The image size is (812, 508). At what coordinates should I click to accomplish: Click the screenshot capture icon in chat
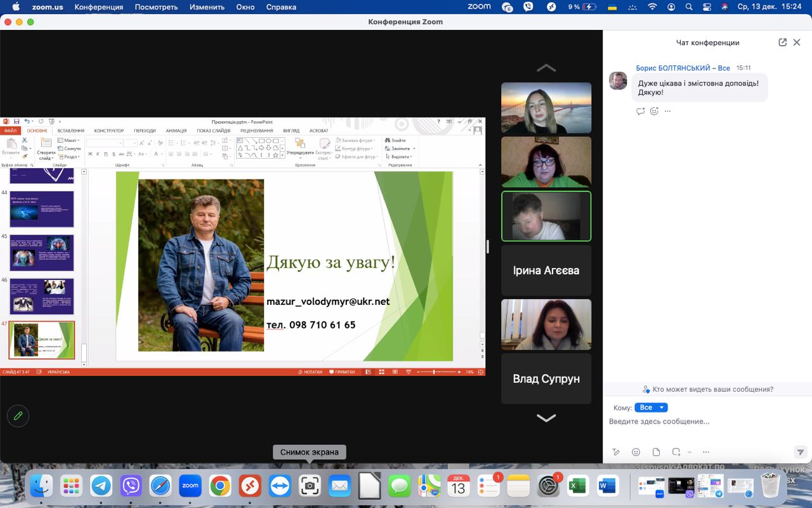click(x=676, y=452)
